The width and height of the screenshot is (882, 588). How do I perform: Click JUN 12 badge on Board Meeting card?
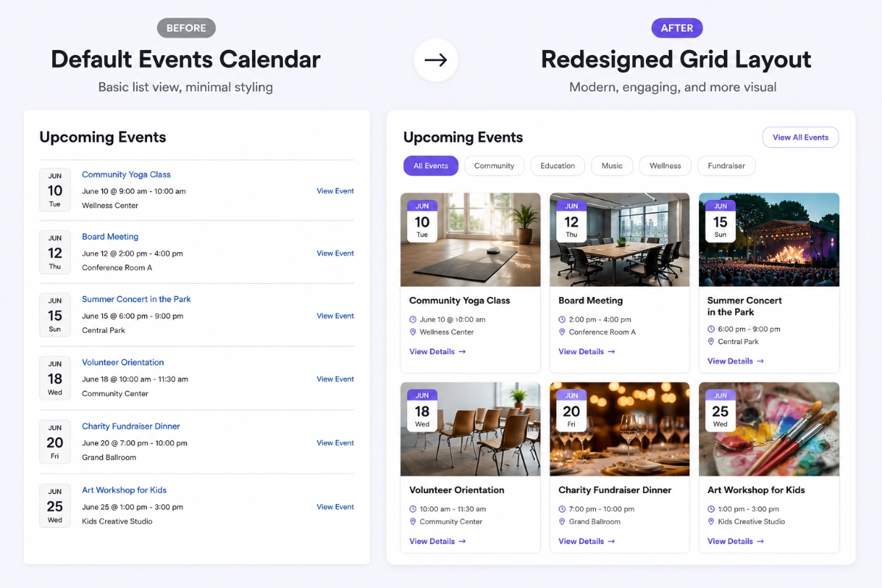pos(571,222)
